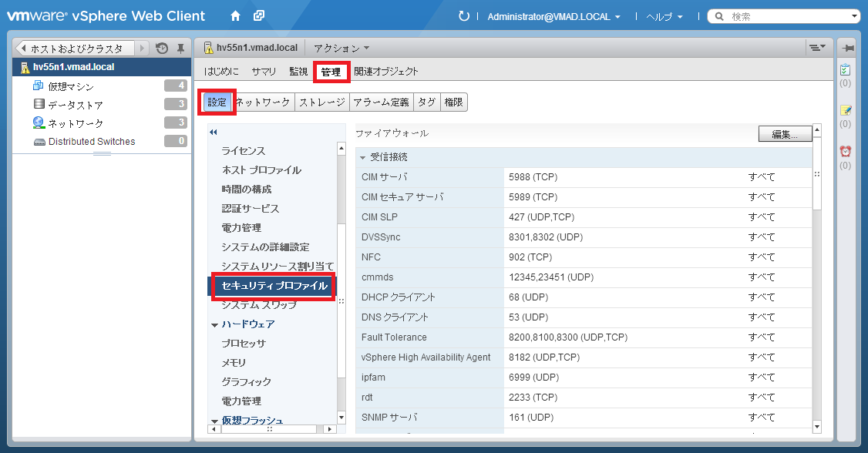This screenshot has height=453, width=868.
Task: Click the ネットワーク globe icon
Action: click(39, 122)
